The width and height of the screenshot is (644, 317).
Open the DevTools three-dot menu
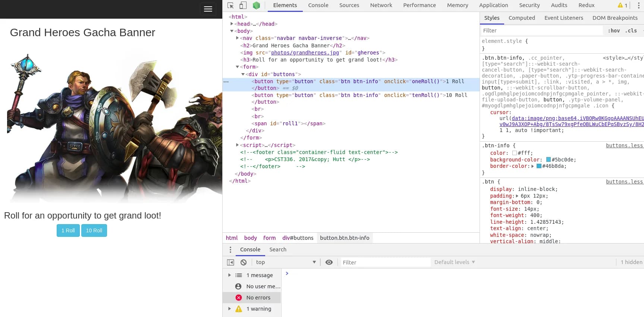click(x=638, y=5)
